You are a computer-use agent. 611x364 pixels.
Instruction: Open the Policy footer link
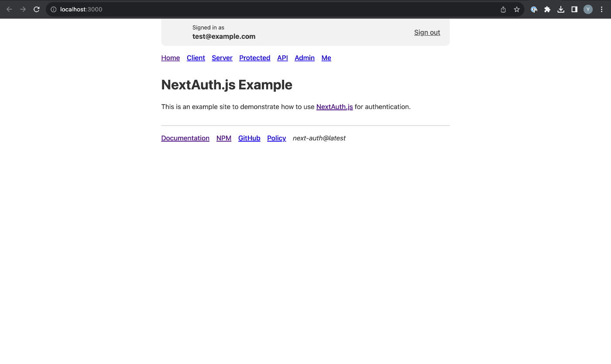[x=277, y=138]
